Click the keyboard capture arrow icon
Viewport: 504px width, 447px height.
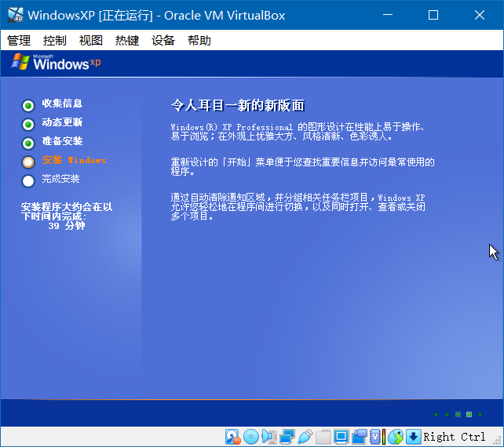coord(414,437)
